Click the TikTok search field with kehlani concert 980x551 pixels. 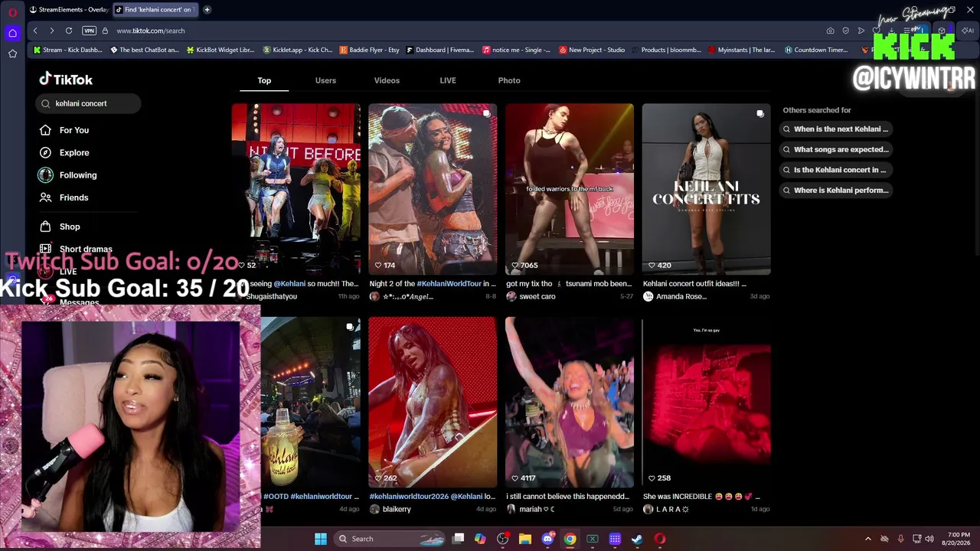(88, 103)
